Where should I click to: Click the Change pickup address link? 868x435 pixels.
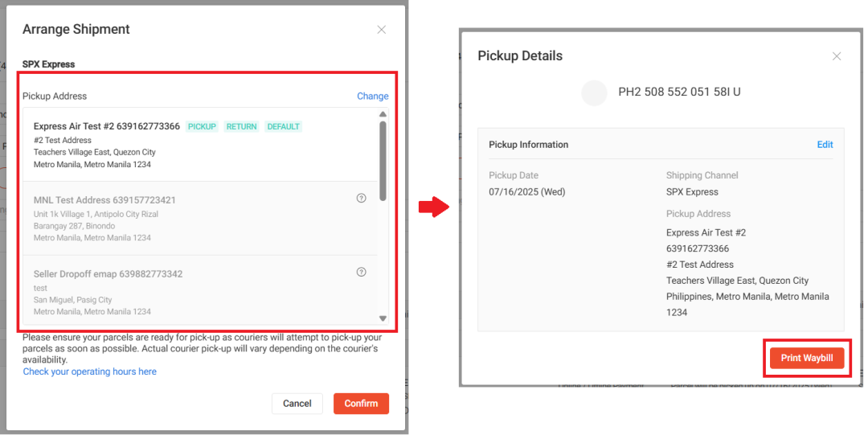tap(372, 96)
